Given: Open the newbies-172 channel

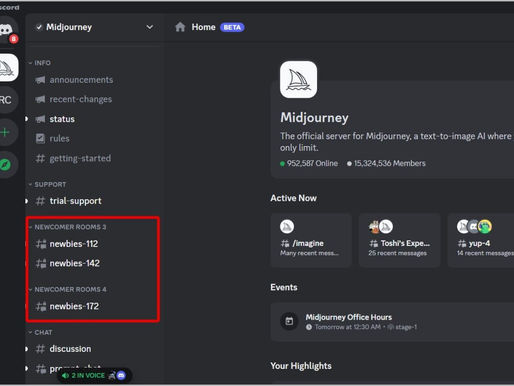Looking at the screenshot, I should coord(74,306).
